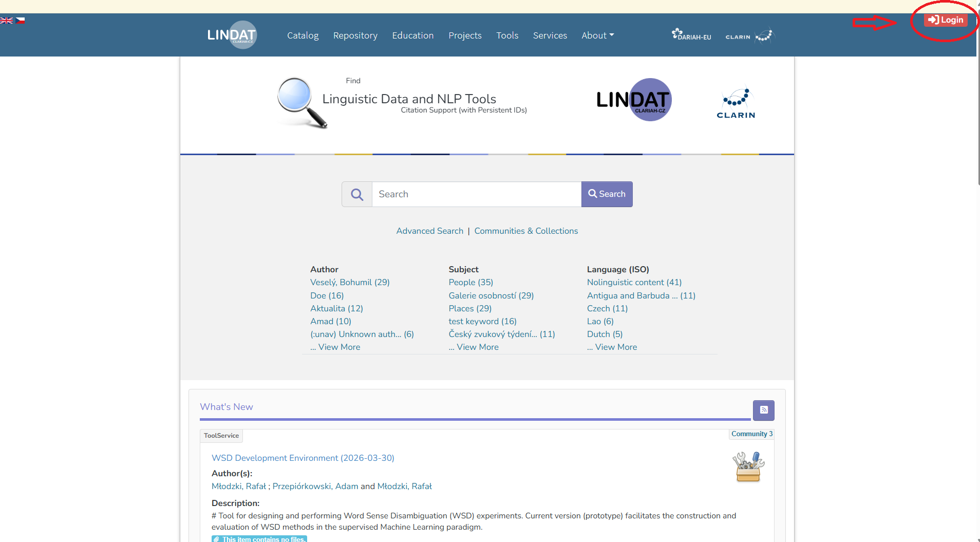Screen dimensions: 980x542
Task: Click the large LINDAT CLARIAH-CZ banner logo
Action: pyautogui.click(x=634, y=100)
